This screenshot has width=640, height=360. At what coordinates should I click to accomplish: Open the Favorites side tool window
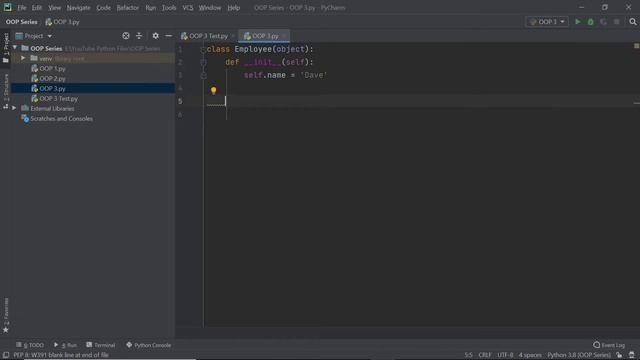[x=6, y=315]
